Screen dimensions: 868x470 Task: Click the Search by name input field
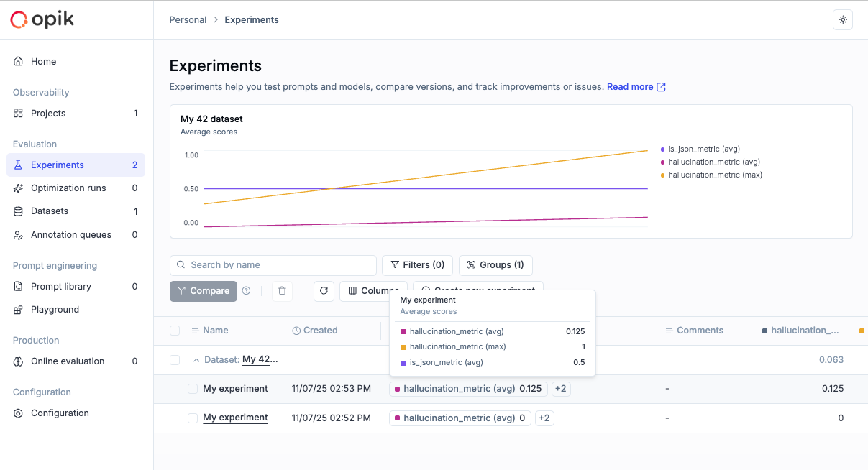point(273,265)
